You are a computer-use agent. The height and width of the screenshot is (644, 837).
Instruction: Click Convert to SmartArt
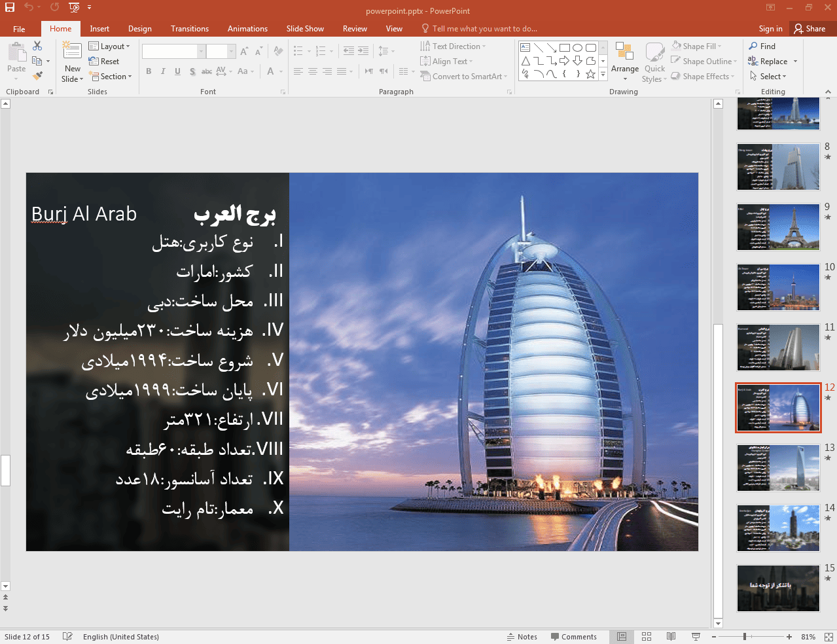464,77
